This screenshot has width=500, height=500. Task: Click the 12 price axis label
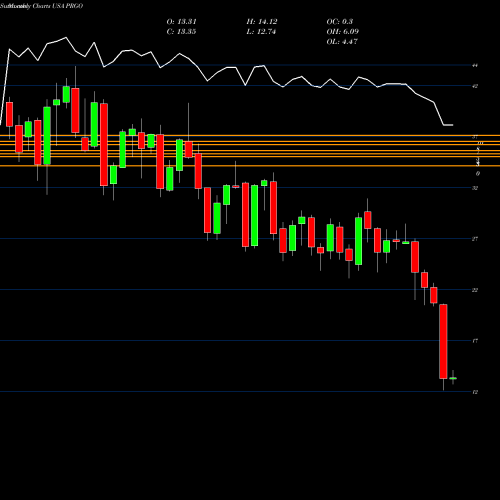coord(475,392)
